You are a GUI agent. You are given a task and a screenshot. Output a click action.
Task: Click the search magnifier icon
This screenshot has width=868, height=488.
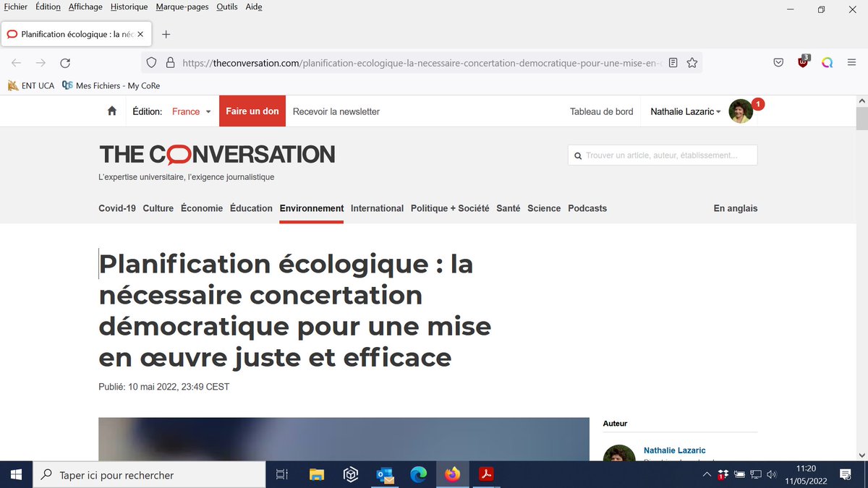coord(578,155)
